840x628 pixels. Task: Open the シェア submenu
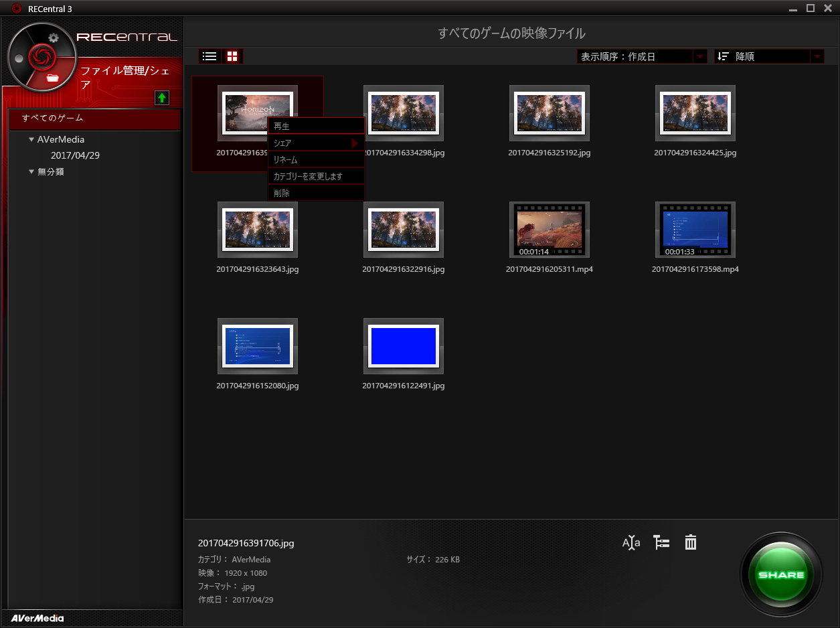pyautogui.click(x=316, y=143)
